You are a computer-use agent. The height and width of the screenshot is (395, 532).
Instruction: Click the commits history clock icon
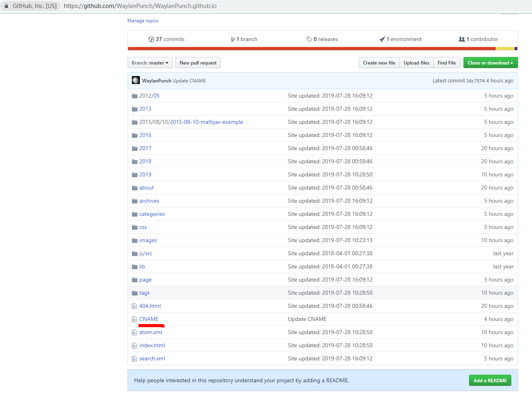[x=151, y=39]
